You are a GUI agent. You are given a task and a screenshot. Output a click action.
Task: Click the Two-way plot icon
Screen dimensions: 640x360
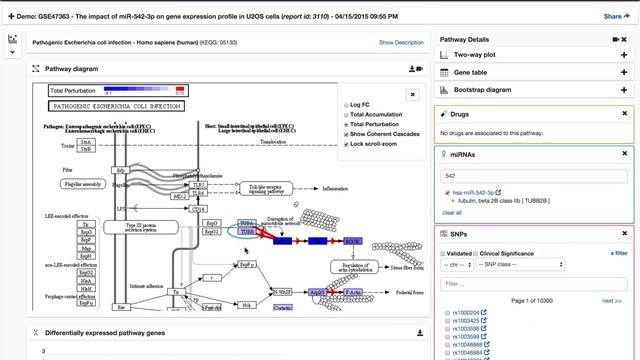[444, 55]
